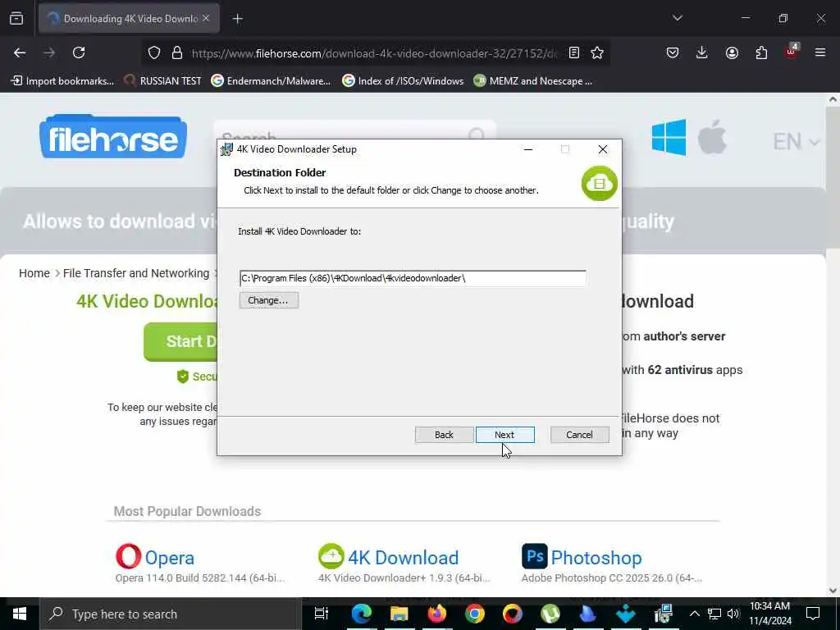This screenshot has height=630, width=840.
Task: Click the address bar URL
Action: click(374, 53)
